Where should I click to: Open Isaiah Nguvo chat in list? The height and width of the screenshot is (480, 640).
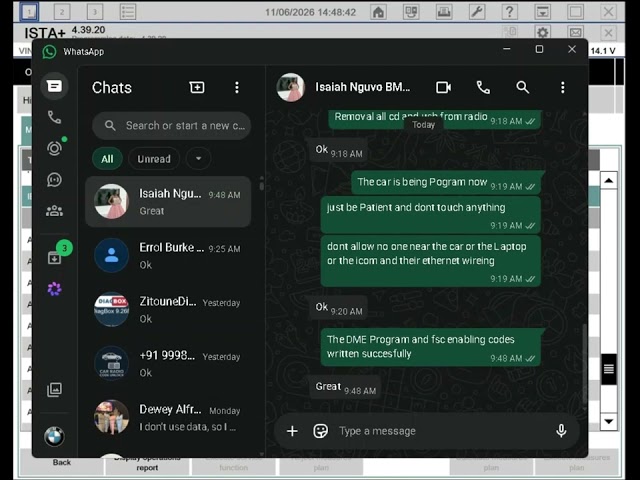tap(168, 202)
